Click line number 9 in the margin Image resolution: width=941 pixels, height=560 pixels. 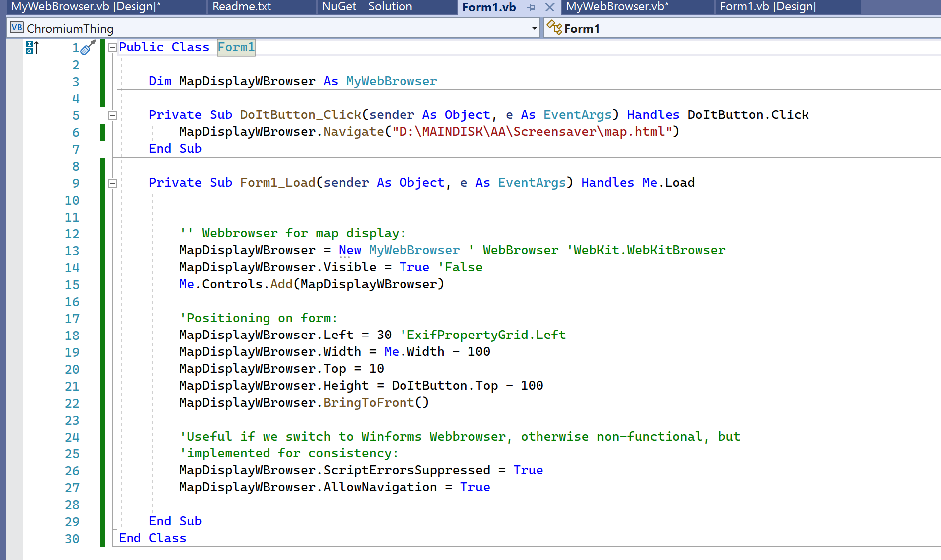click(76, 183)
